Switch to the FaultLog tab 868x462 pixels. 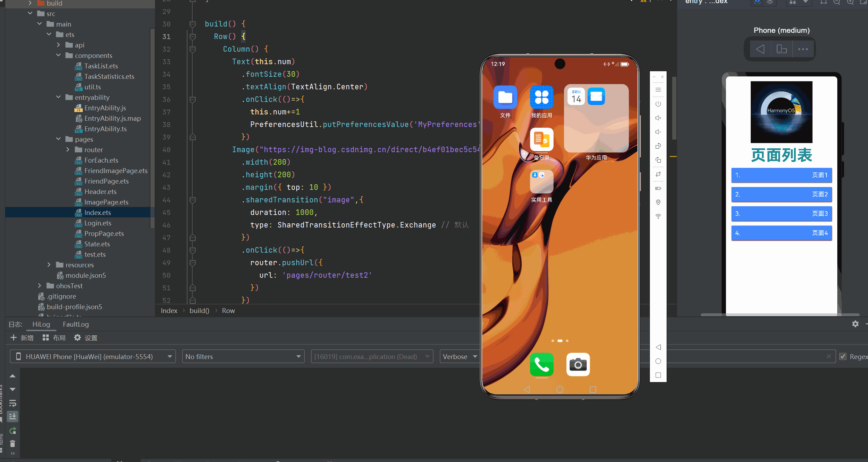76,324
